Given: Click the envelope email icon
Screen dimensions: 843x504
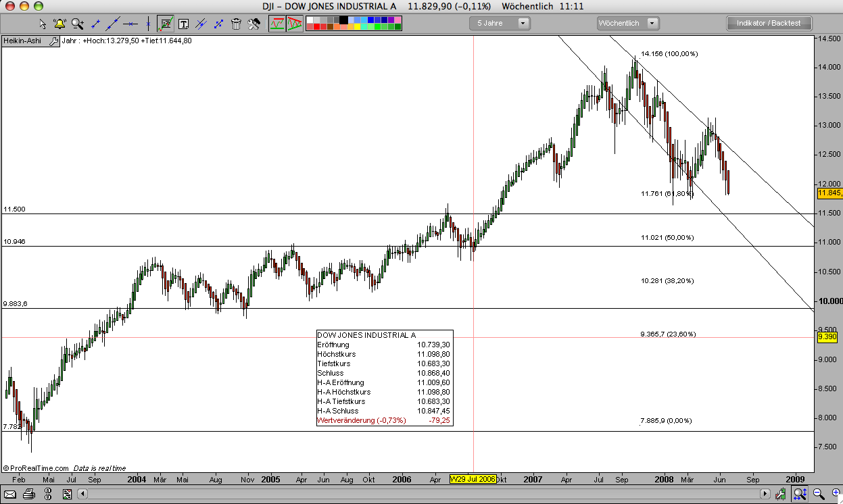Looking at the screenshot, I should coord(10,494).
